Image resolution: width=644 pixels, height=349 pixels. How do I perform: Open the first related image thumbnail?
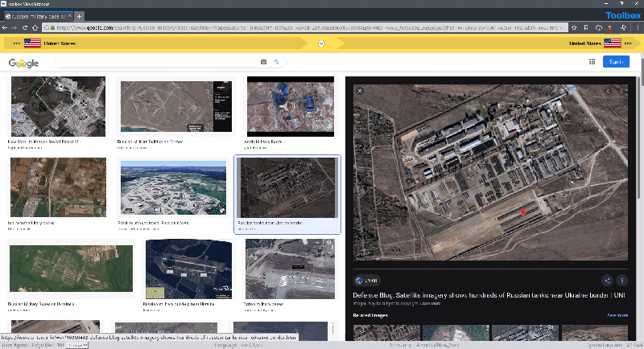386,333
